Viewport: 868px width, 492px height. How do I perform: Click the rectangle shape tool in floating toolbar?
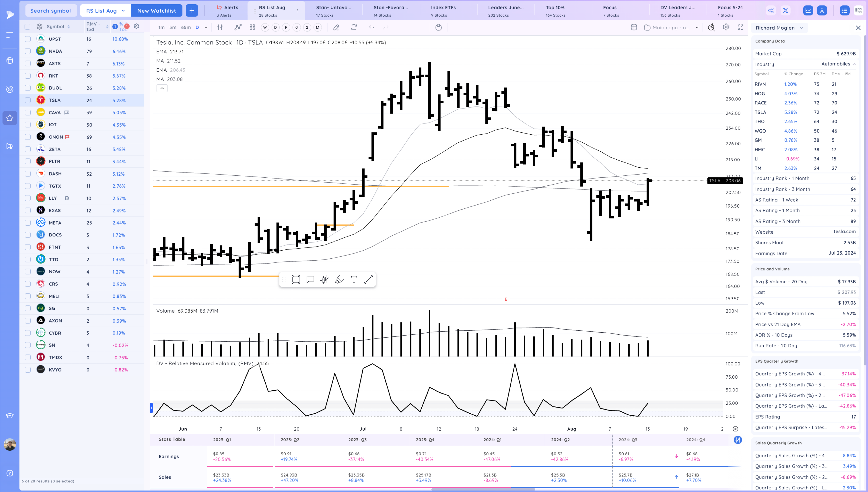[x=296, y=279]
